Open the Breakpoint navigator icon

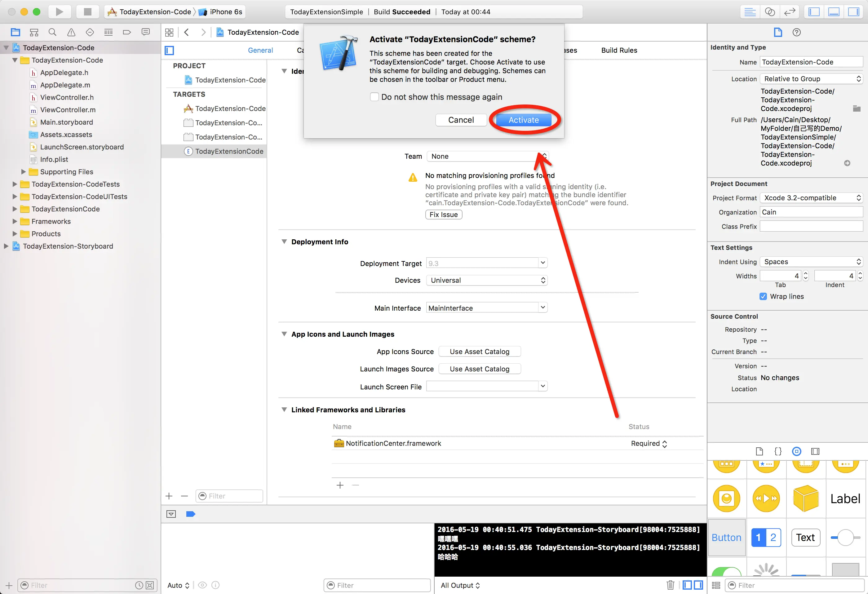pyautogui.click(x=127, y=32)
